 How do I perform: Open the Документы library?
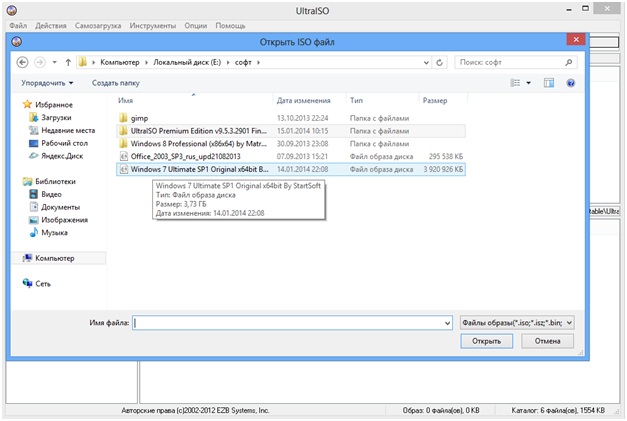pos(55,207)
